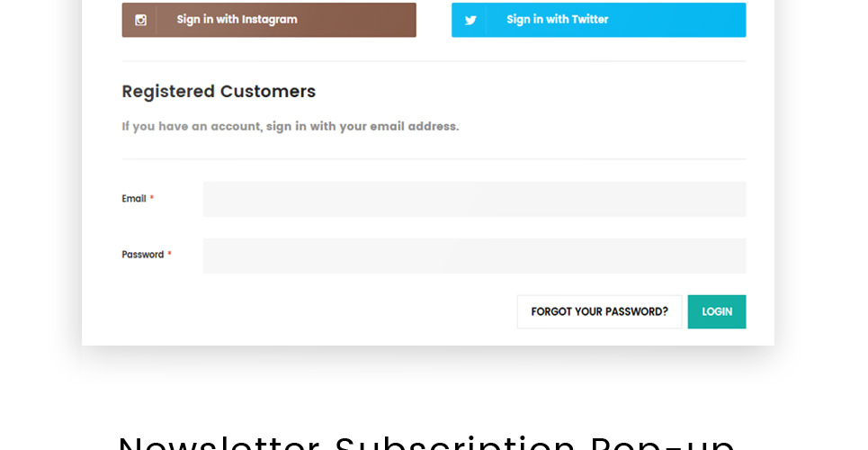Click the red required asterisk beside Email
The image size is (868, 450).
(x=152, y=199)
